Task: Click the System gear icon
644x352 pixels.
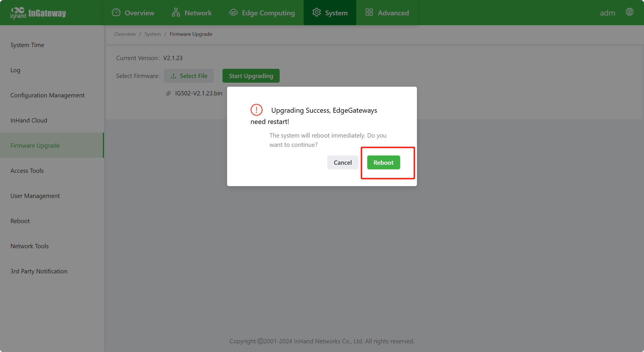Action: pyautogui.click(x=317, y=12)
